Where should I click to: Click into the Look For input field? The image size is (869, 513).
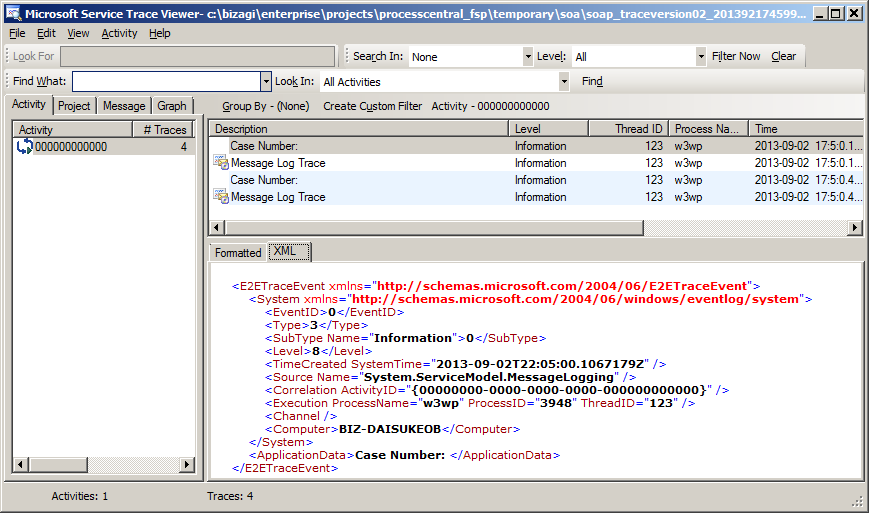[197, 56]
